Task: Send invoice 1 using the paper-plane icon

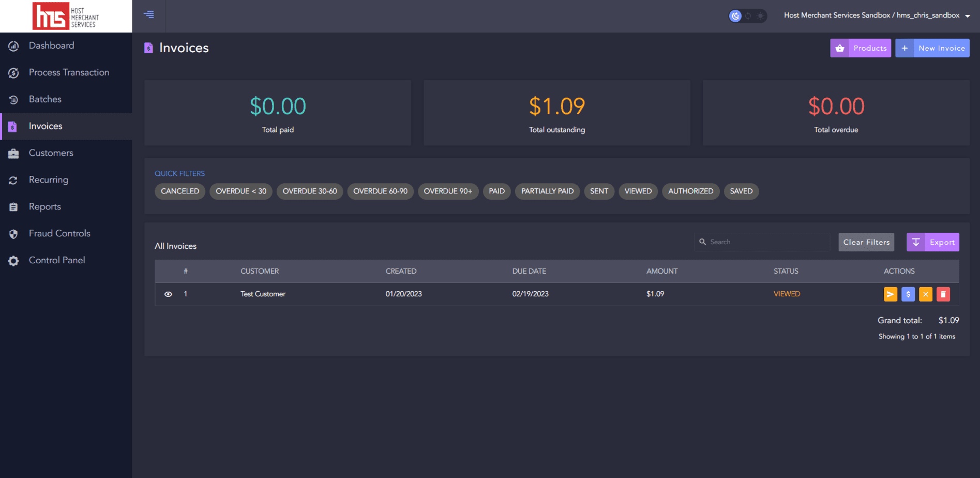Action: click(890, 294)
